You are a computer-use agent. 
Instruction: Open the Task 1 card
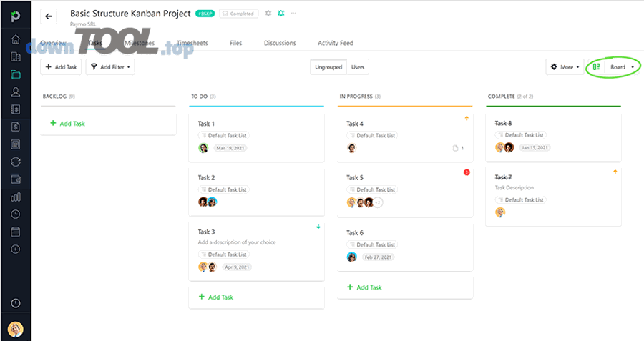pos(256,137)
